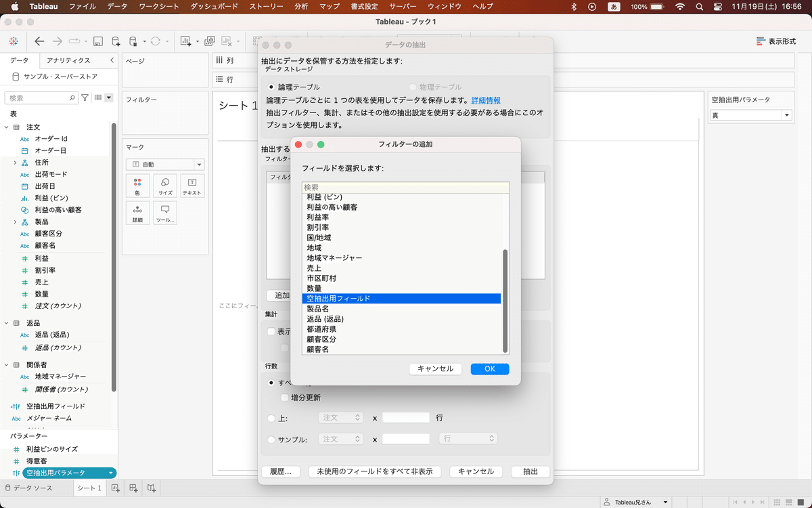Viewport: 812px width, 508px height.
Task: Switch to the データ ソース tab
Action: coord(28,488)
